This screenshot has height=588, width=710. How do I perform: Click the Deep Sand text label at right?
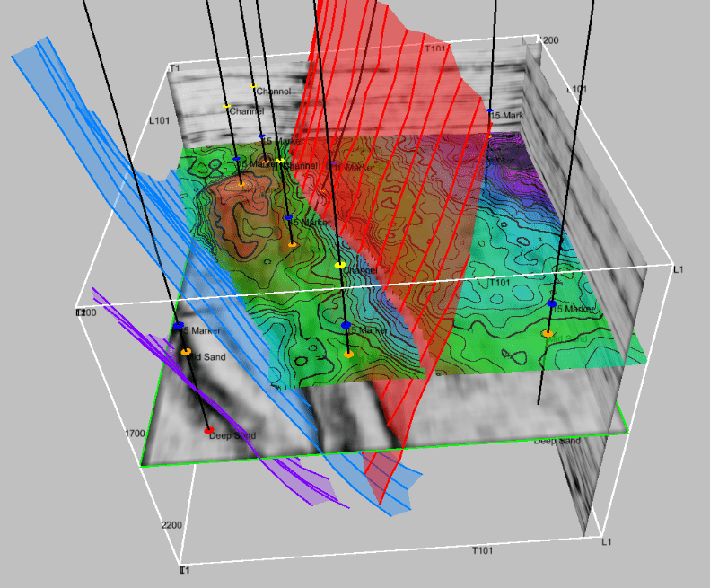coord(556,441)
